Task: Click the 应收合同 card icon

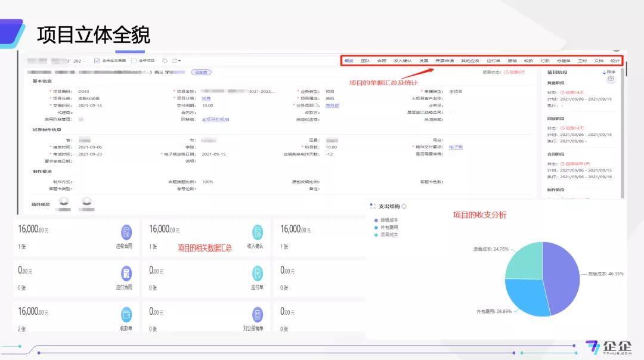Action: click(x=126, y=232)
